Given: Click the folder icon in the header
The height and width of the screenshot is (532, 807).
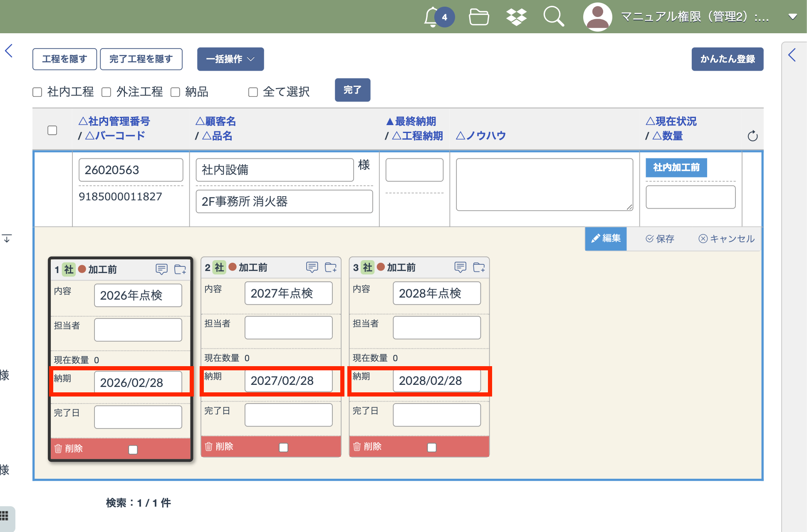Looking at the screenshot, I should coord(479,17).
